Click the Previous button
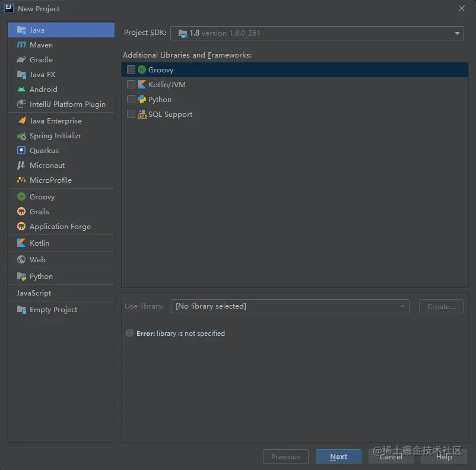 tap(285, 456)
